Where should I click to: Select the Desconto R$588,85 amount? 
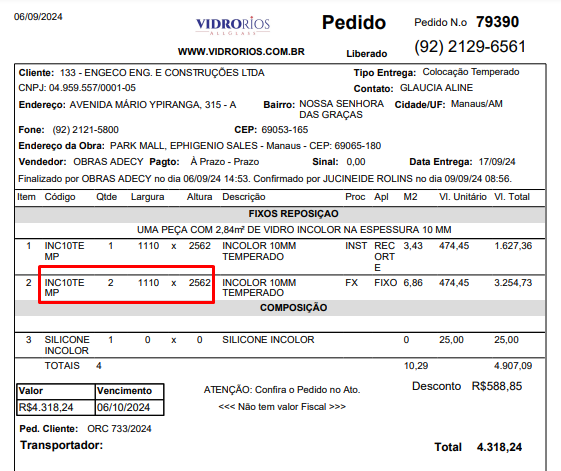point(497,386)
